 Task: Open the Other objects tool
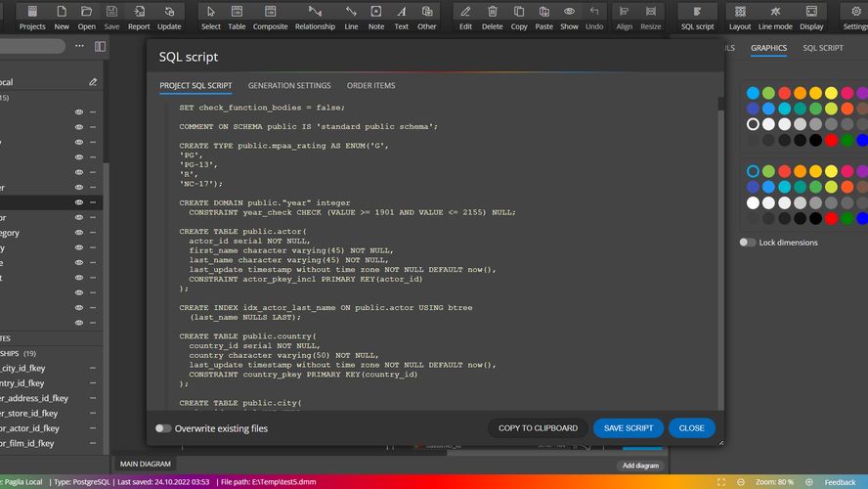tap(427, 18)
